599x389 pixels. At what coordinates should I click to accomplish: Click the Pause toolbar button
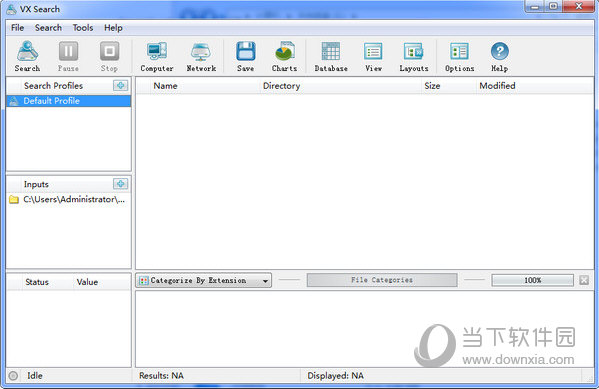click(x=68, y=56)
